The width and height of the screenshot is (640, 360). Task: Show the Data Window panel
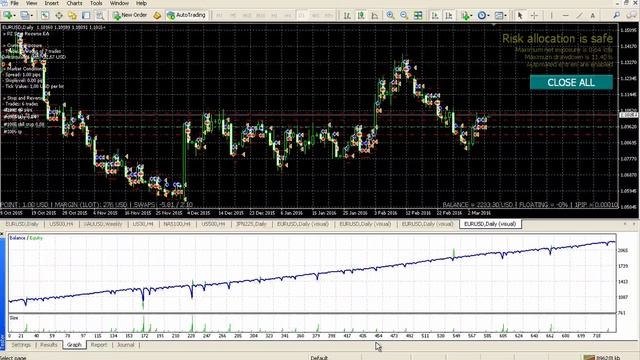(59, 15)
